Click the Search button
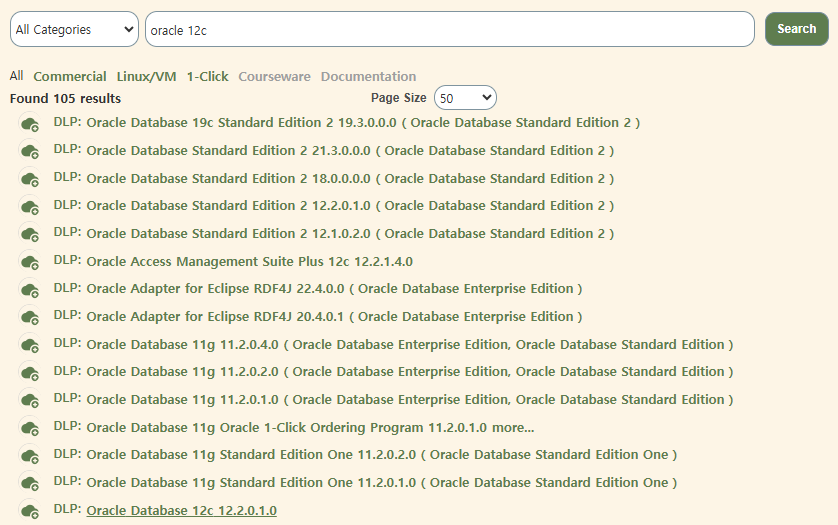This screenshot has width=838, height=525. pyautogui.click(x=796, y=29)
